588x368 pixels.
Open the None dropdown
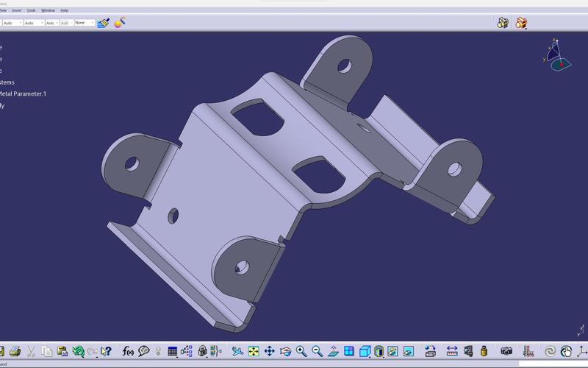tap(85, 23)
